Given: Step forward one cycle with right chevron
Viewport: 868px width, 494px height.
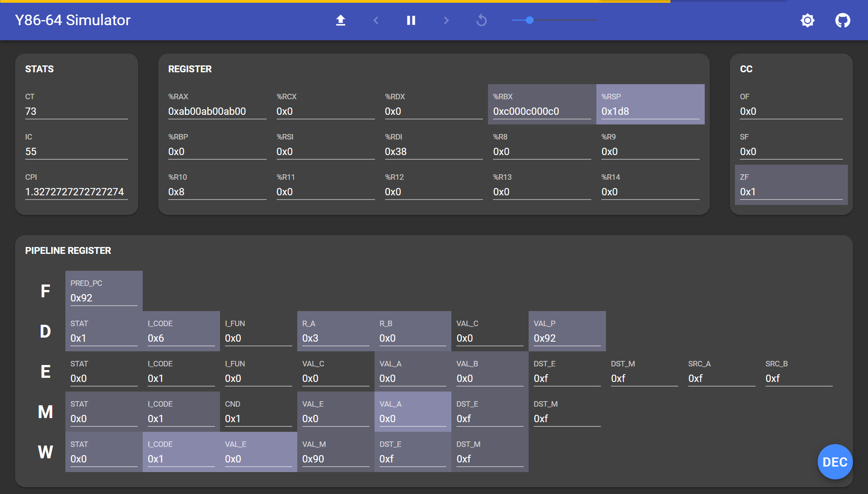Looking at the screenshot, I should (446, 20).
